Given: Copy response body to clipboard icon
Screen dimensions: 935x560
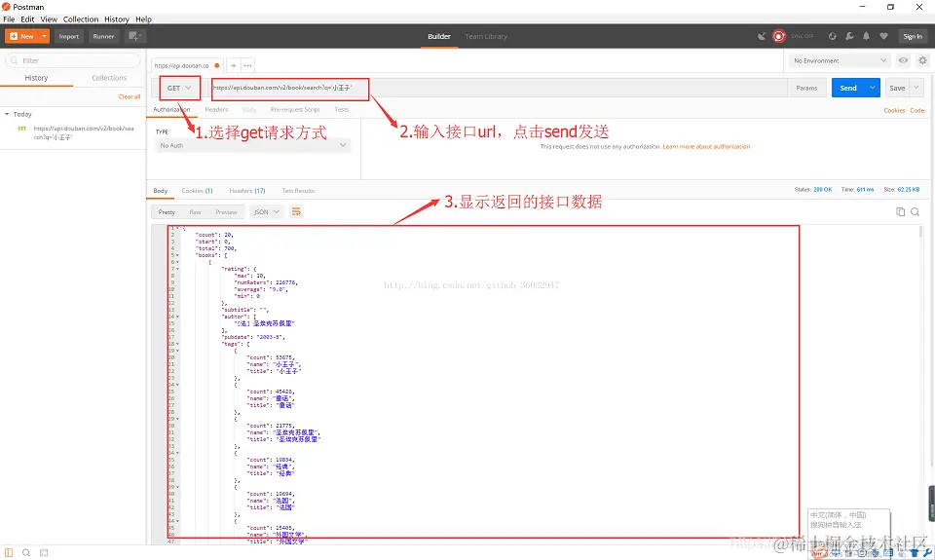Looking at the screenshot, I should point(900,211).
